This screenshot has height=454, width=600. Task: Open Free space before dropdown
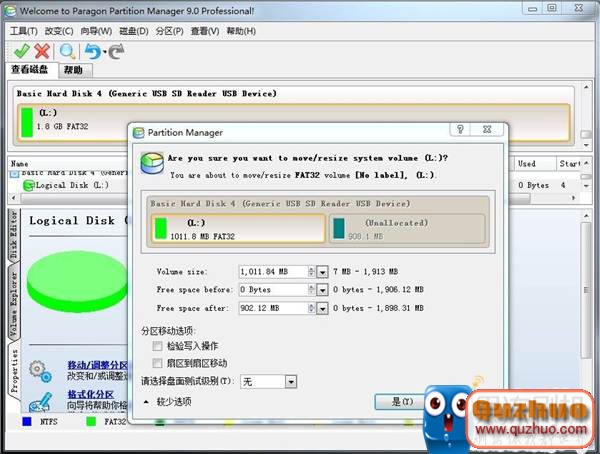point(323,290)
